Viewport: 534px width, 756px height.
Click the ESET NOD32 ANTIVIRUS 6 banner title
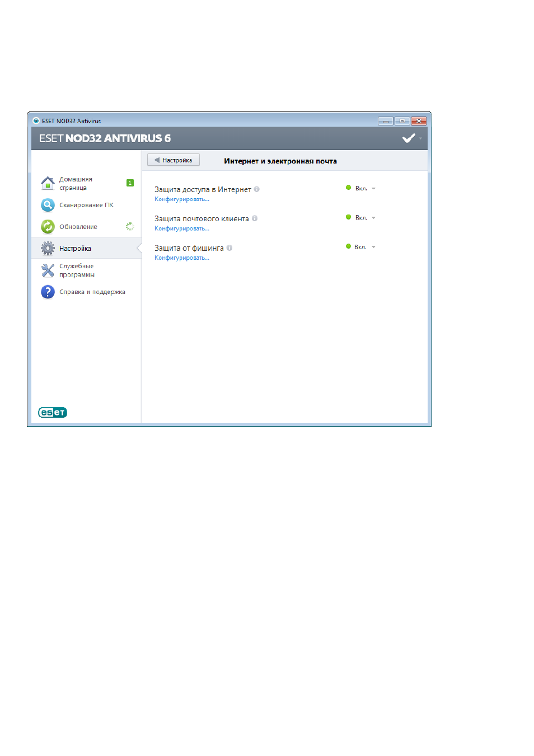click(105, 138)
